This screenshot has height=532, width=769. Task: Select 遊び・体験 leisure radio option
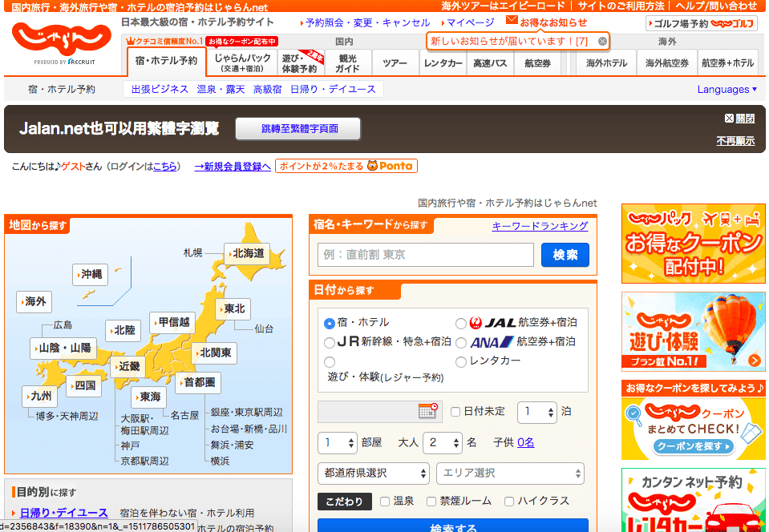330,362
